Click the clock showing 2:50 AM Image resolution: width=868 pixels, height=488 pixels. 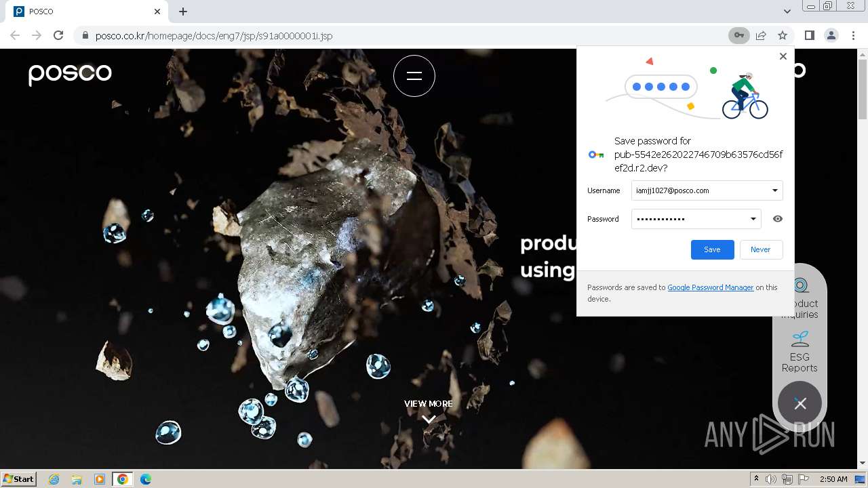833,479
